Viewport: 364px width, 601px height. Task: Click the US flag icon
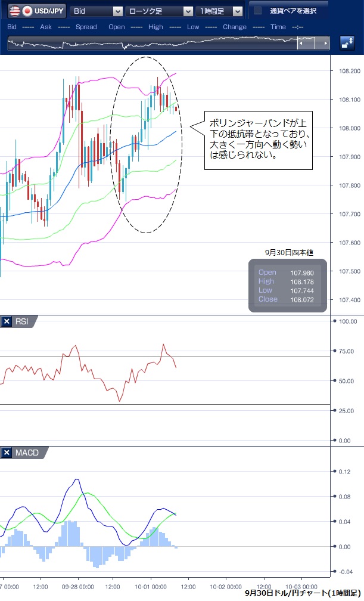[x=14, y=11]
